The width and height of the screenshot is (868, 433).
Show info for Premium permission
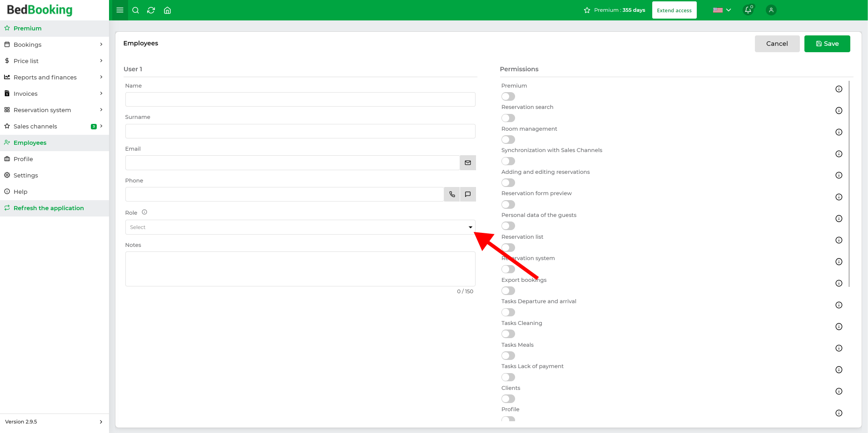point(839,89)
